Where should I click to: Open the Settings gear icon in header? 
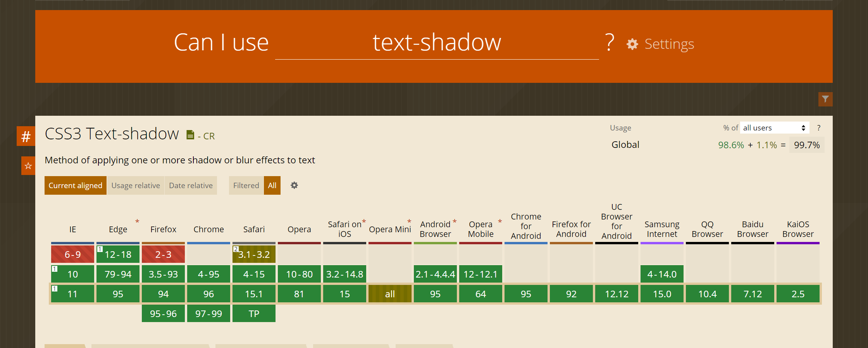[632, 44]
